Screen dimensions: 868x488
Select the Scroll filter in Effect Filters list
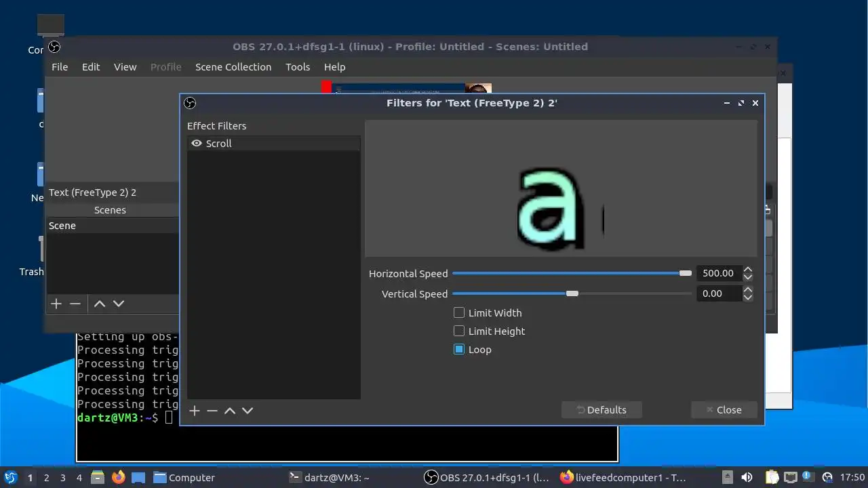point(274,144)
